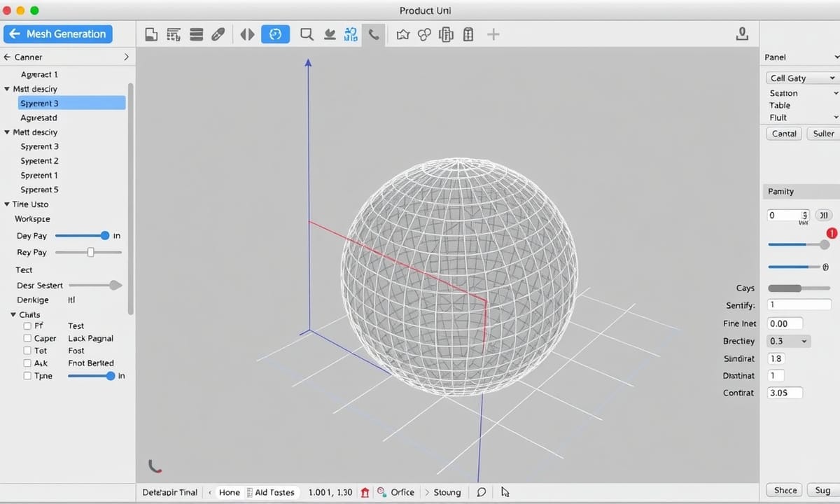Click the polygon shape icon in toolbar
This screenshot has height=504, width=840.
402,34
